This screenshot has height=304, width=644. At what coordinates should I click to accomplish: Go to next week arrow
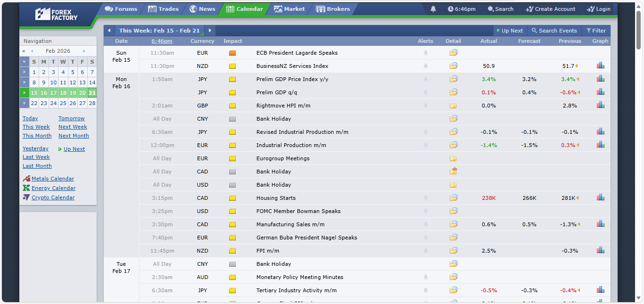point(210,31)
